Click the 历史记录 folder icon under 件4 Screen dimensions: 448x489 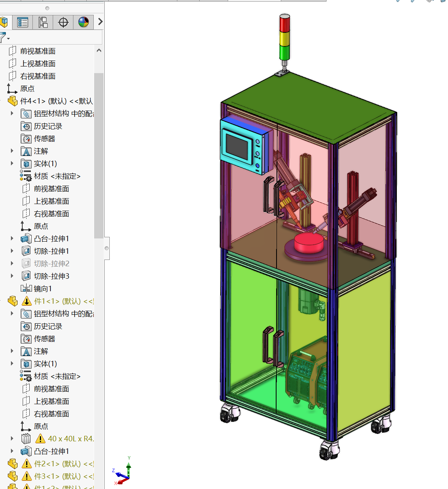[26, 126]
